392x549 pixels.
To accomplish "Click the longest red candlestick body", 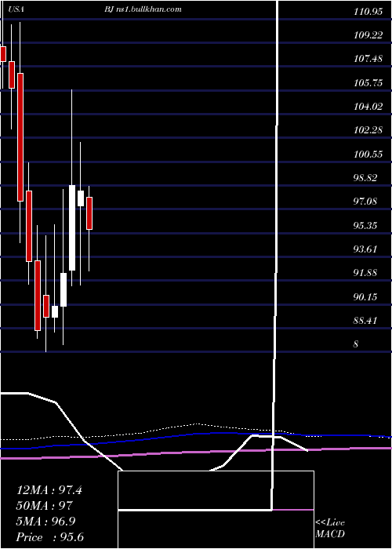I will pyautogui.click(x=20, y=137).
